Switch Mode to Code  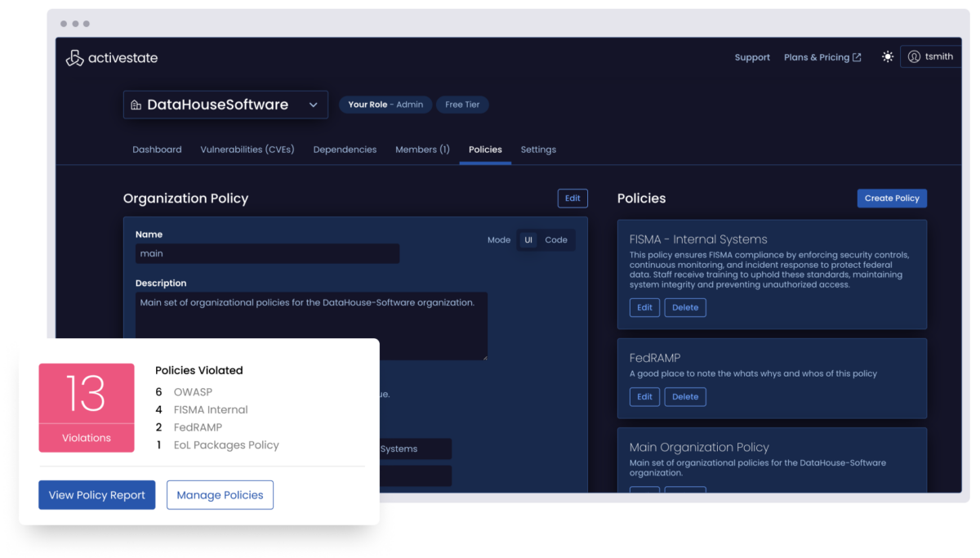click(556, 240)
